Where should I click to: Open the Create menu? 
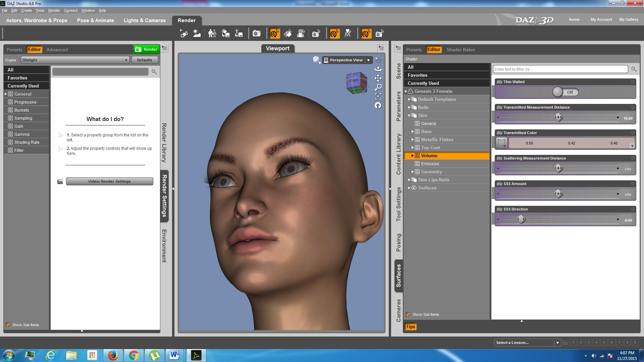(x=26, y=10)
